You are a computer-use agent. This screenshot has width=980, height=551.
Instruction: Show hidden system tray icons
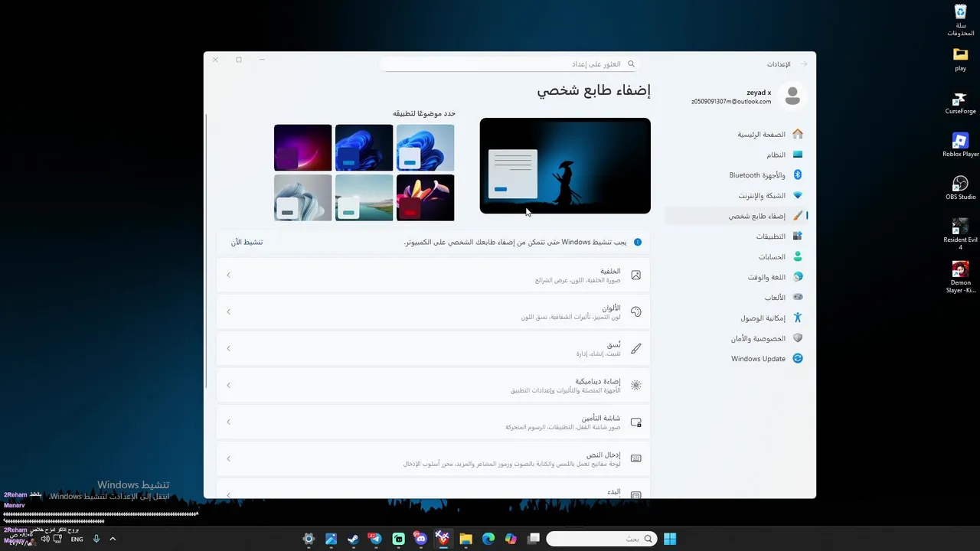click(x=113, y=539)
